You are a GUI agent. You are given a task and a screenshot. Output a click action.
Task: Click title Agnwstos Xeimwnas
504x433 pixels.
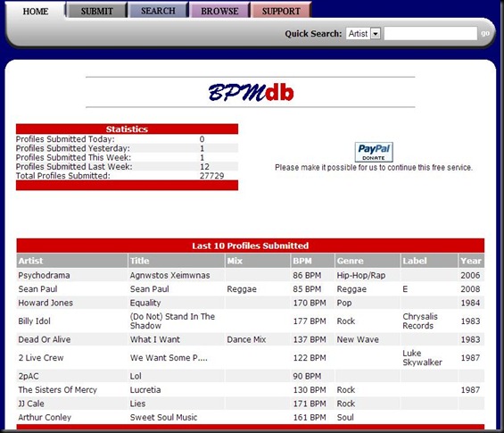click(x=169, y=275)
